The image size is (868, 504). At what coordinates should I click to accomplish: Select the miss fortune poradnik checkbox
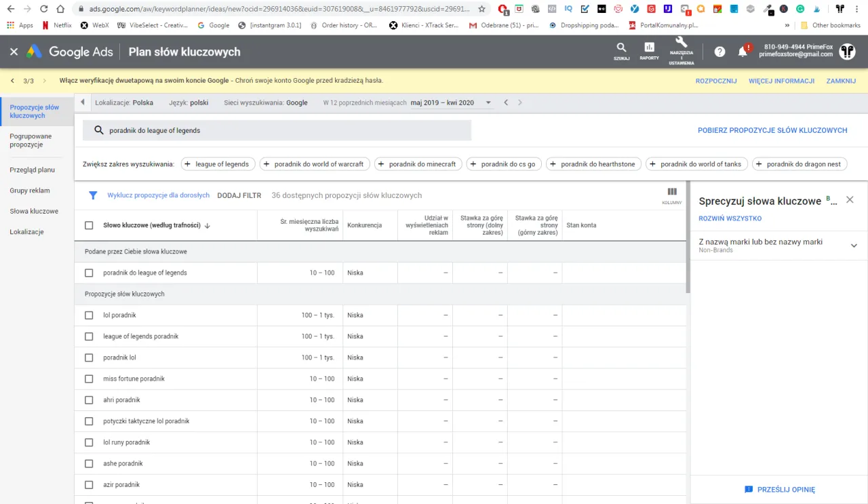(x=89, y=379)
